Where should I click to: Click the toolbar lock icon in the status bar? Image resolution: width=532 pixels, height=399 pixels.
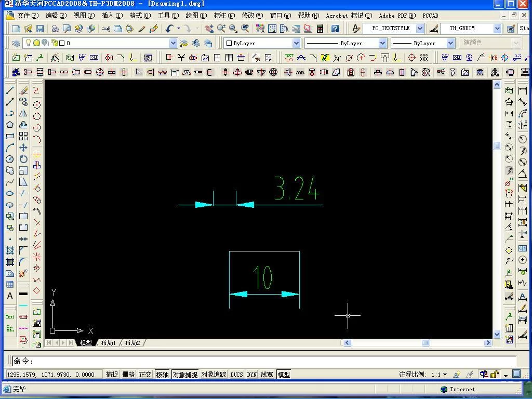point(495,375)
